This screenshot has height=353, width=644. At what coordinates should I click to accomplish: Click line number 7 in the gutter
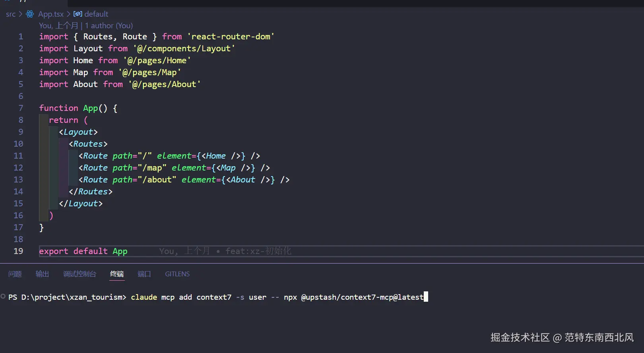click(x=21, y=108)
